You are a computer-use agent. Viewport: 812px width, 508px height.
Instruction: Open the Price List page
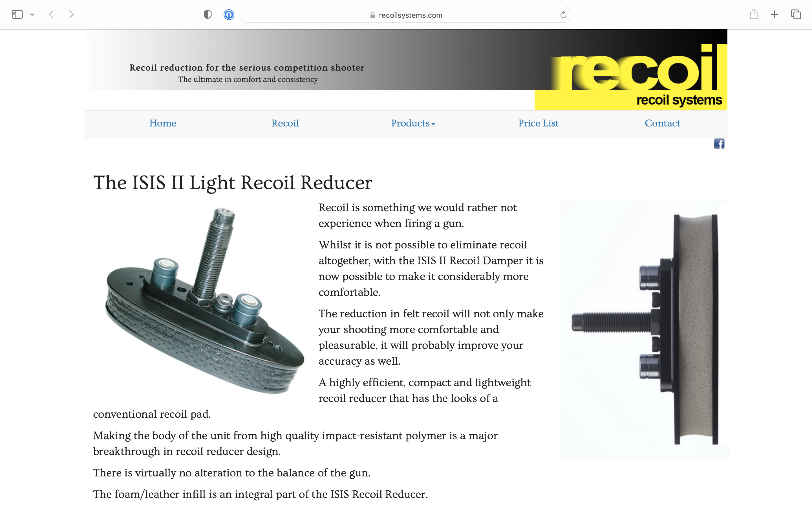[x=538, y=123]
